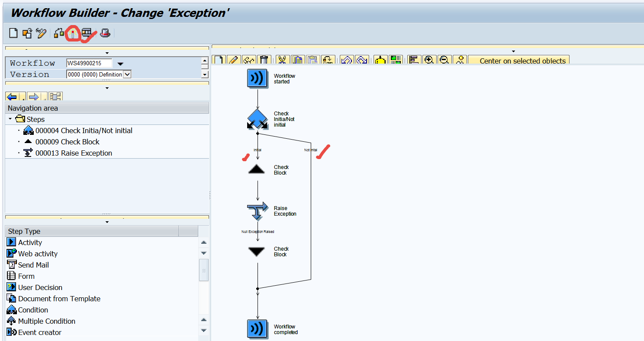Click the display/change pencil toggle icon

pos(234,60)
